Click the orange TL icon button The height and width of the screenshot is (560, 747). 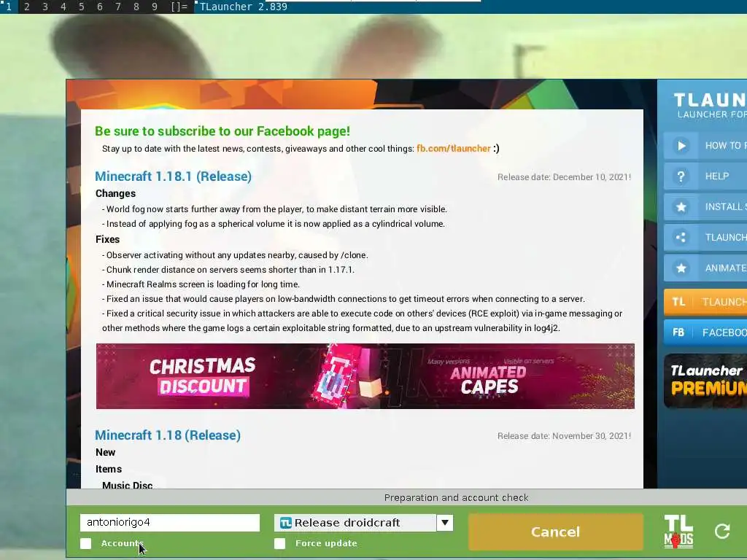678,302
